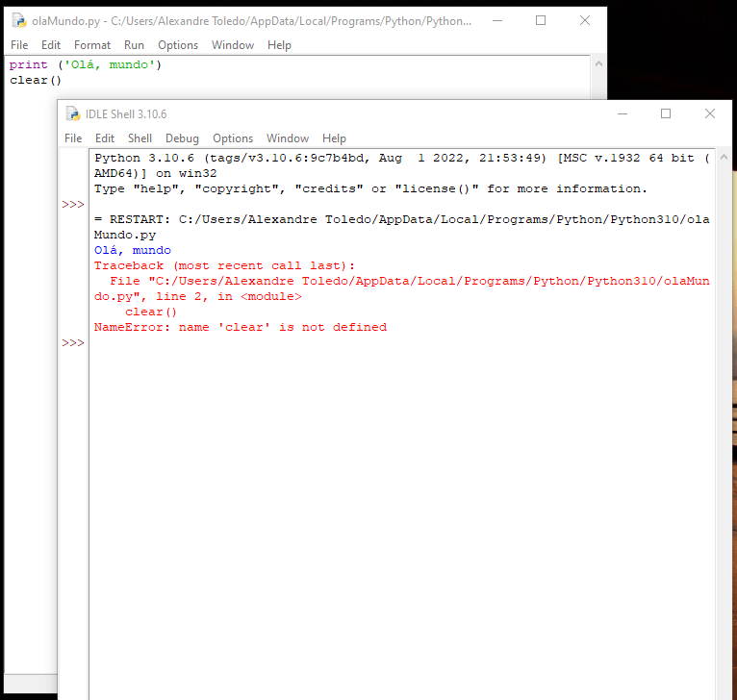Open the Debug menu in IDLE Shell
The height and width of the screenshot is (700, 737).
[x=182, y=138]
